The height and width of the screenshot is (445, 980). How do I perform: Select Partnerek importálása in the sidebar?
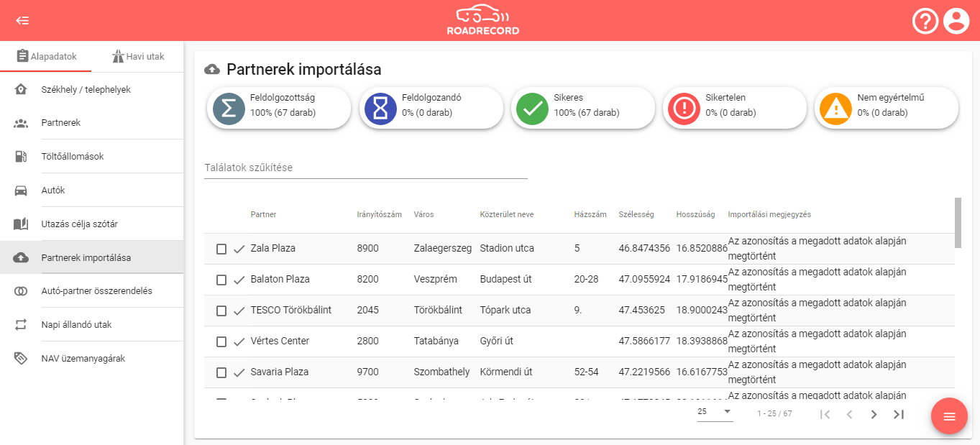[x=92, y=257]
